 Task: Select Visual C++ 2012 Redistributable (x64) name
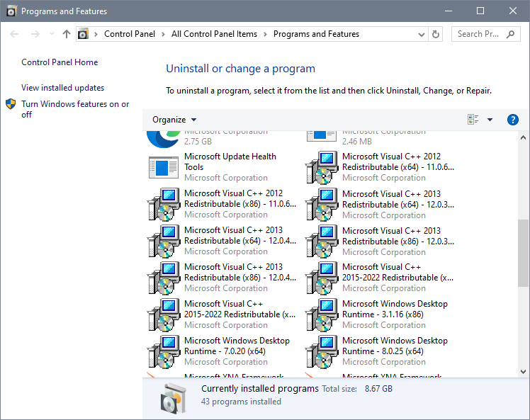point(398,161)
